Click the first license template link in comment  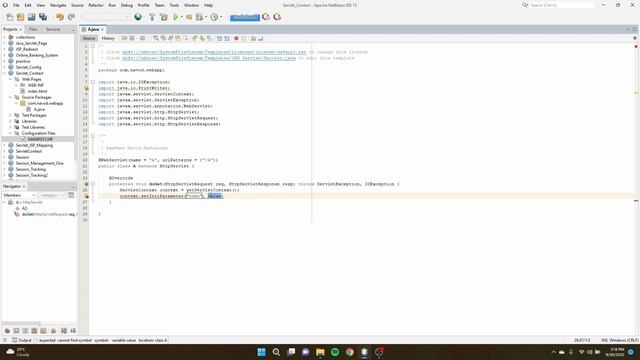pos(214,52)
